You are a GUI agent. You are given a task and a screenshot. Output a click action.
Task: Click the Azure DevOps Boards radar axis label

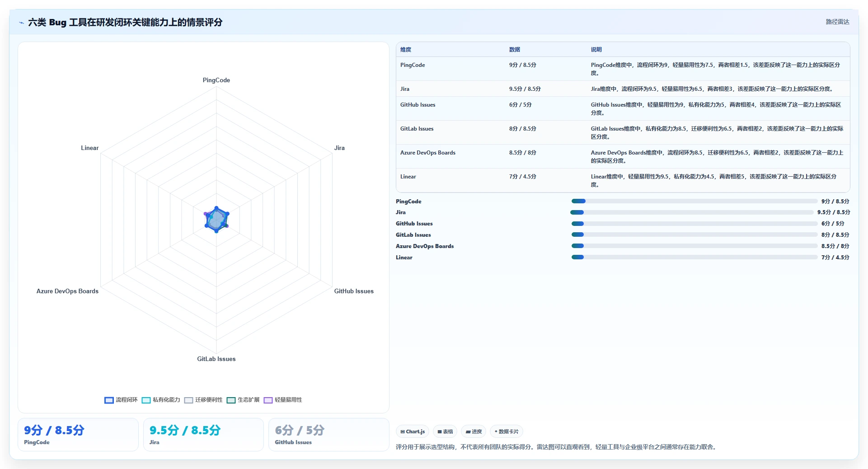pyautogui.click(x=67, y=291)
